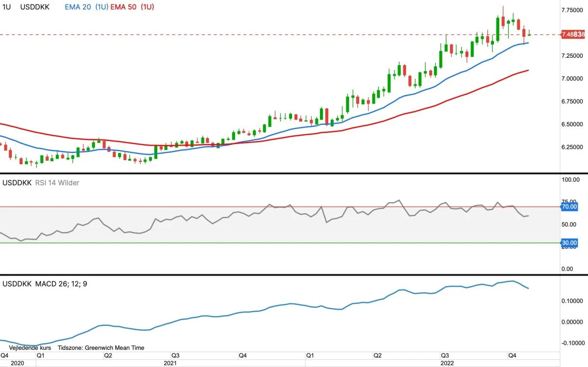Click the RSI 14 Wilder indicator label
The image size is (588, 367).
[56, 183]
